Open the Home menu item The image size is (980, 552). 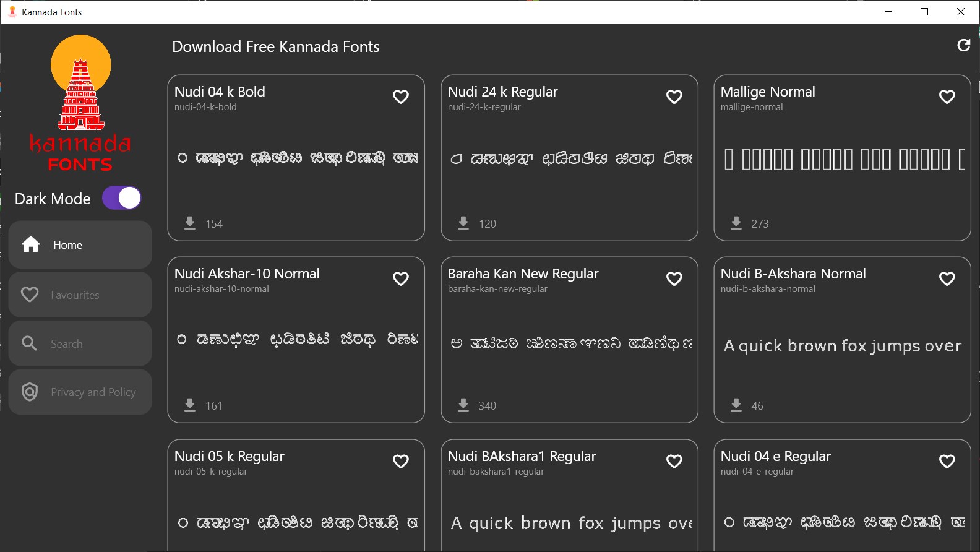tap(80, 245)
